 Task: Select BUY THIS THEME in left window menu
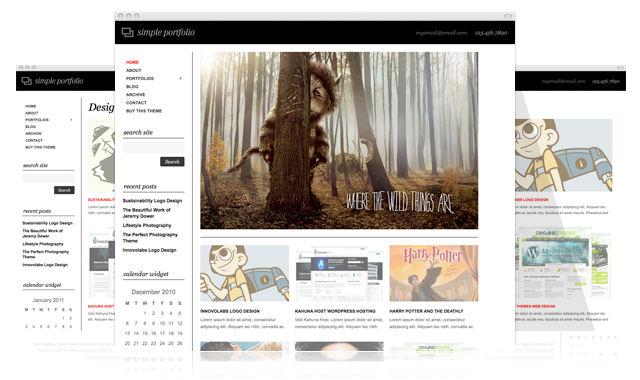click(x=40, y=147)
